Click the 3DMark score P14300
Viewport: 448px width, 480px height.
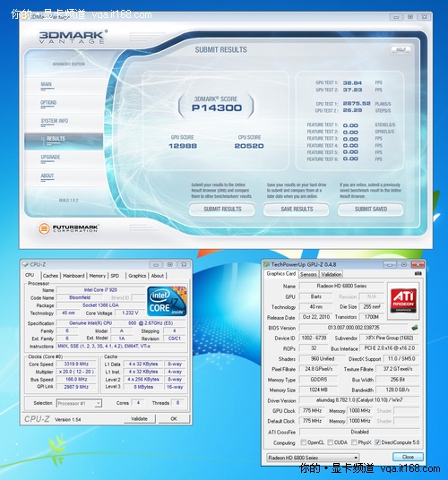217,107
